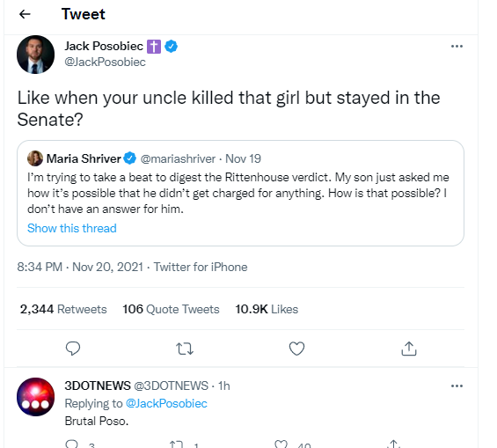Share the main tweet
This screenshot has height=448, width=497.
[409, 349]
